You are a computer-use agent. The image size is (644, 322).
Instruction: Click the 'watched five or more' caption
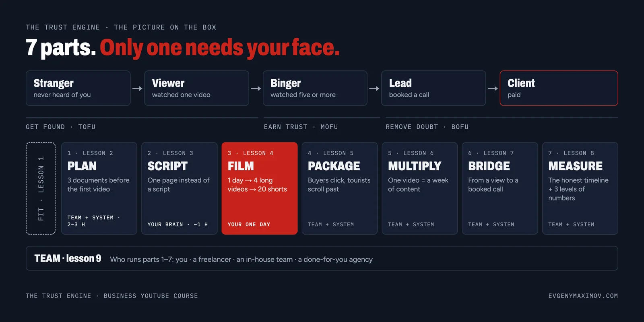303,95
